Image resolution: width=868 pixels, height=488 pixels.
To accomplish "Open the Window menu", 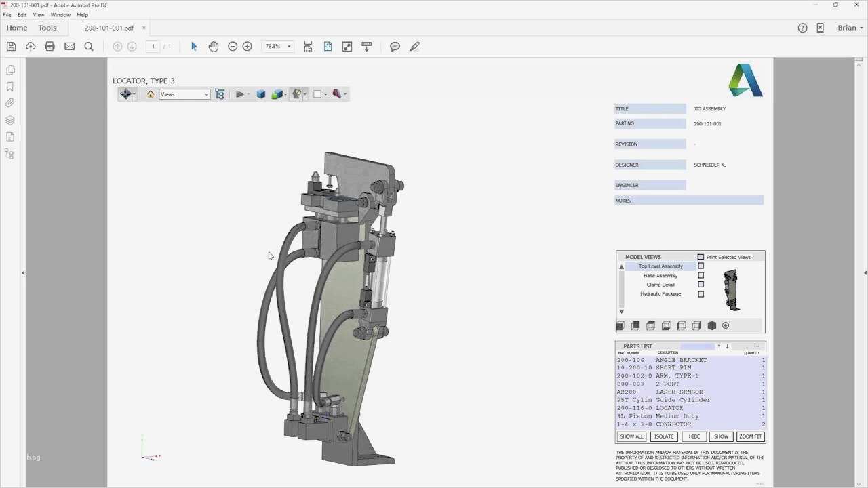I will [x=60, y=15].
